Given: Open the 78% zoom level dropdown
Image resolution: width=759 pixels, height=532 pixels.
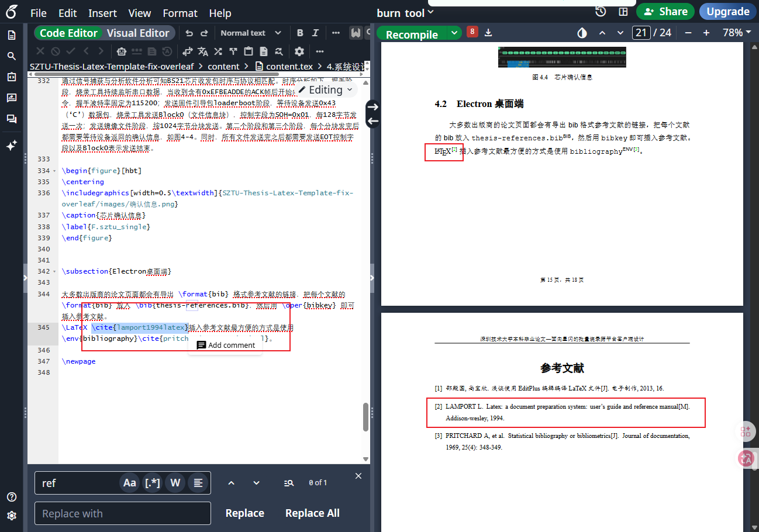Looking at the screenshot, I should (736, 33).
